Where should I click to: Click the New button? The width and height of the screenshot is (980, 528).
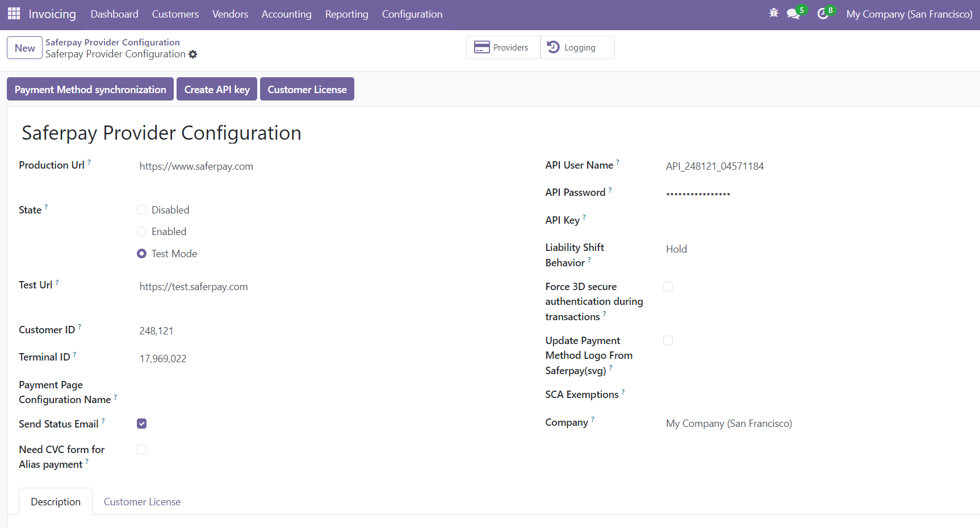coord(24,48)
